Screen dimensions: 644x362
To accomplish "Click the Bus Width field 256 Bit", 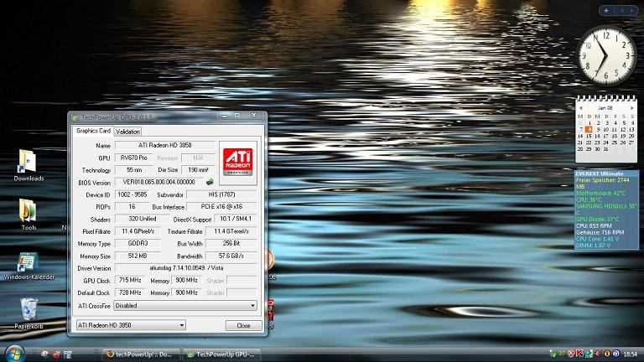I will click(231, 243).
